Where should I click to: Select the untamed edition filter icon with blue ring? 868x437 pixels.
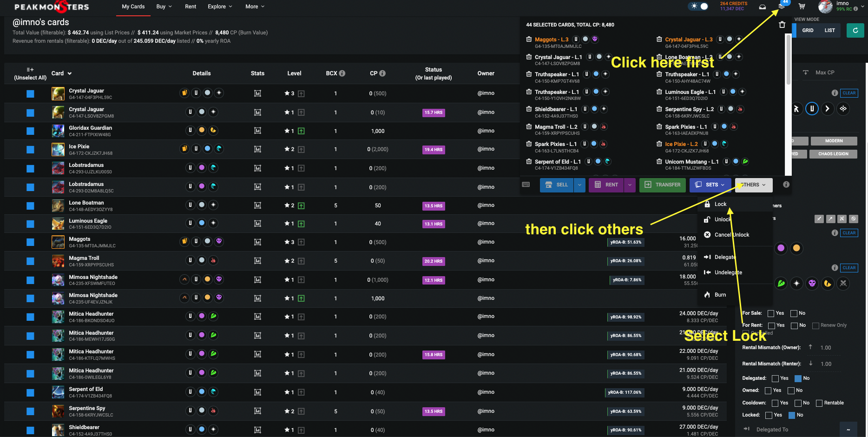812,109
